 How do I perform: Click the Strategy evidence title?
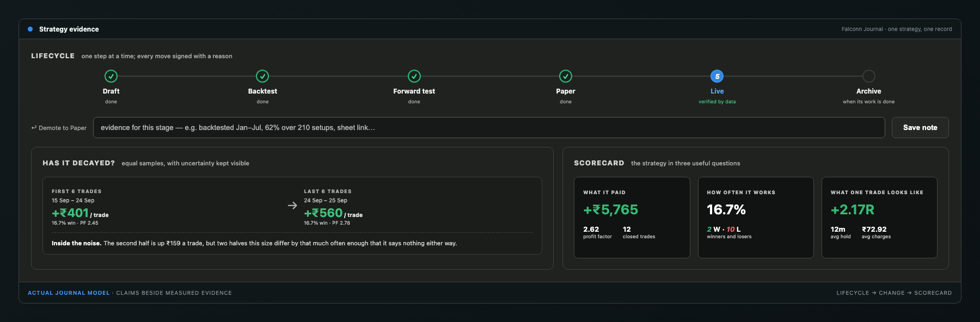click(x=69, y=29)
